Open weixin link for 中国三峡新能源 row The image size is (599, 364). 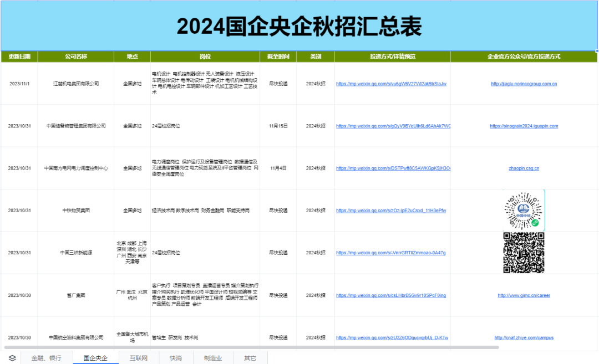pos(391,253)
